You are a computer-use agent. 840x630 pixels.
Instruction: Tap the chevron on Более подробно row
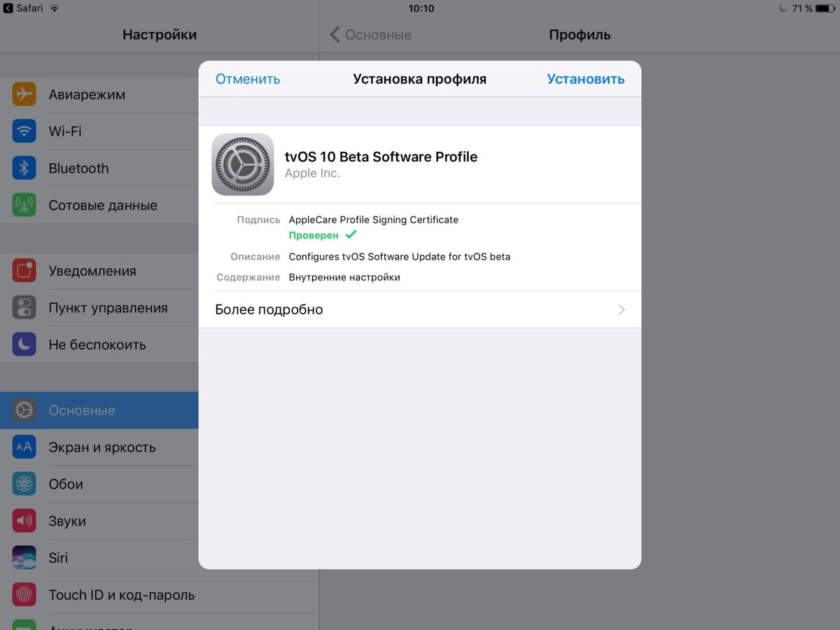pos(622,309)
